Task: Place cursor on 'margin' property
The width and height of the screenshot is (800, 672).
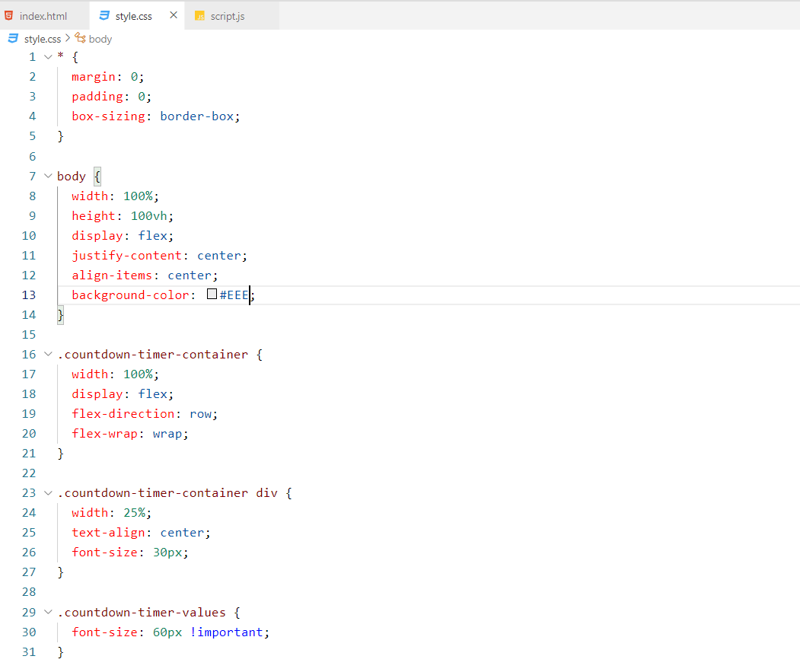Action: coord(94,77)
